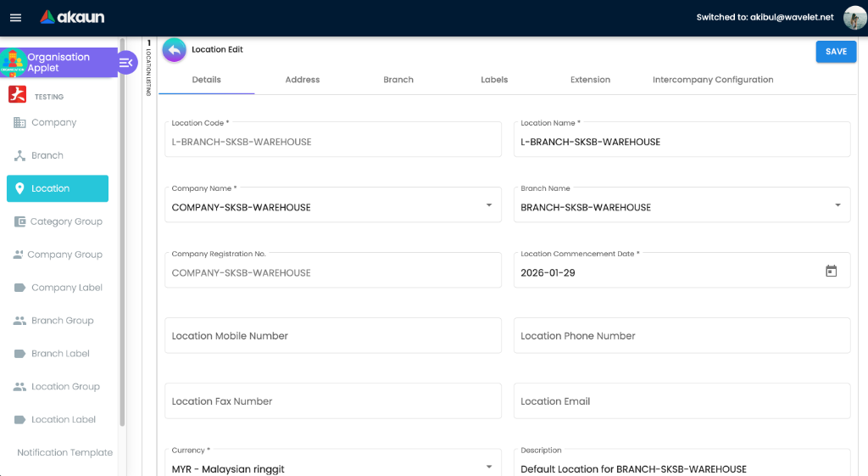The width and height of the screenshot is (868, 476).
Task: Click the Location Group people icon
Action: coord(19,387)
